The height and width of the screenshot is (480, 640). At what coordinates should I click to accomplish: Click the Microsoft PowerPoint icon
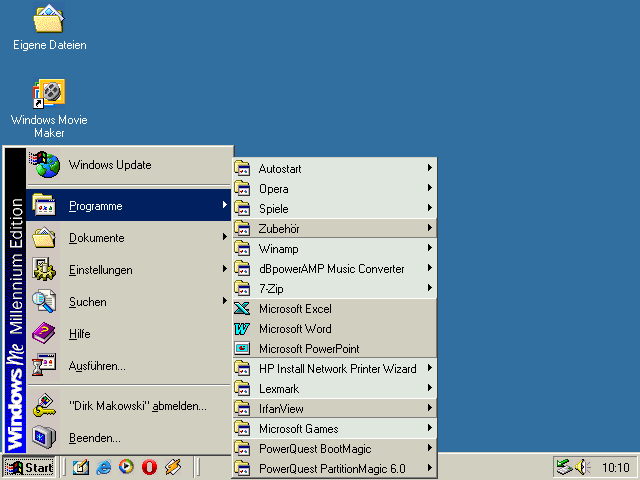242,349
